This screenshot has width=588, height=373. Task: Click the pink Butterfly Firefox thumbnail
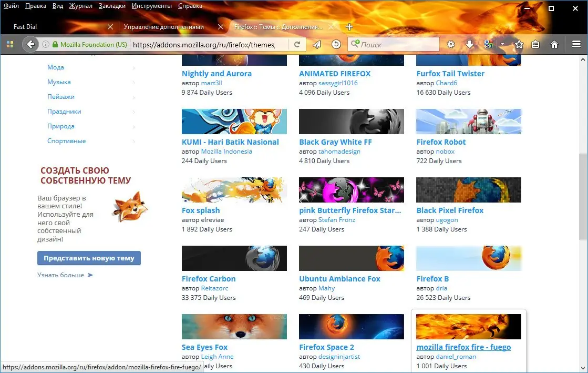coord(352,190)
